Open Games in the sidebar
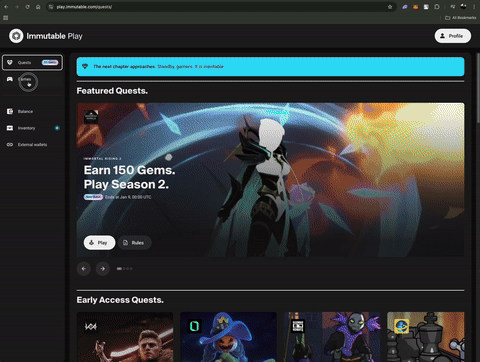The image size is (480, 362). (x=32, y=79)
